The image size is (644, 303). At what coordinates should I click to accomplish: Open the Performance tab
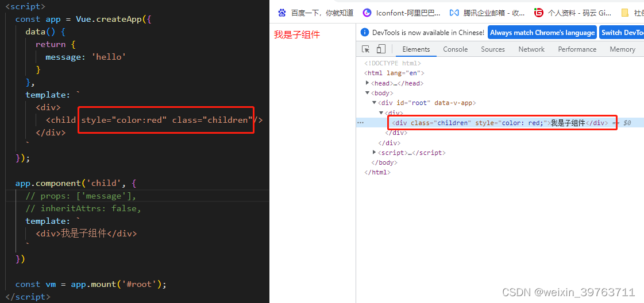577,49
